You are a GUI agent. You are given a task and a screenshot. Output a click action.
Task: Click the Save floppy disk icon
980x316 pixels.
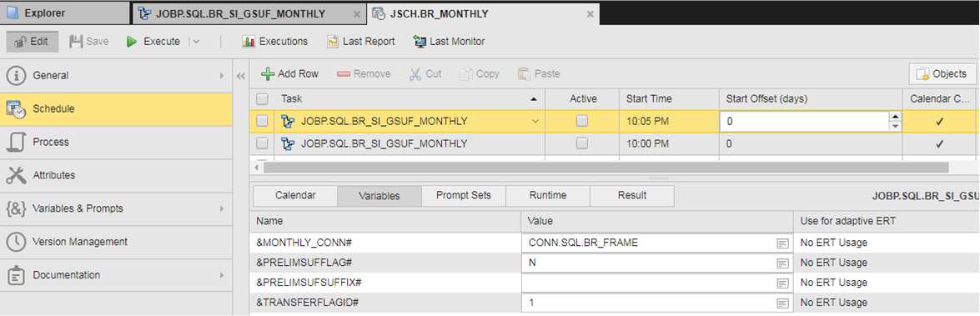pyautogui.click(x=76, y=42)
